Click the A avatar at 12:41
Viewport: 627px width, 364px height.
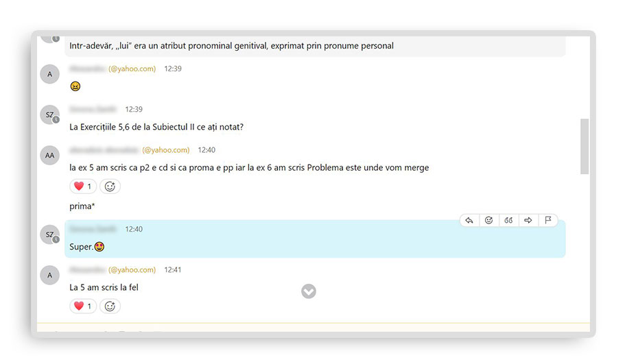tap(49, 275)
